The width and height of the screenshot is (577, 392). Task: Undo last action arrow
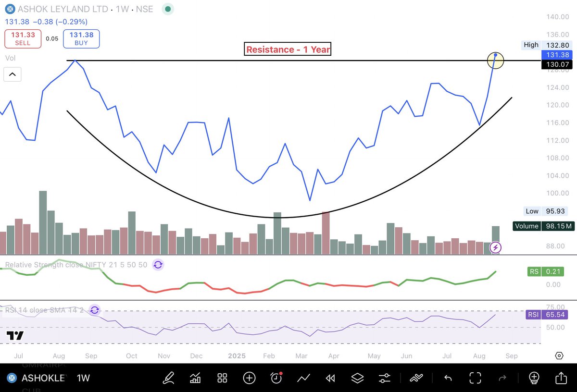coord(448,378)
